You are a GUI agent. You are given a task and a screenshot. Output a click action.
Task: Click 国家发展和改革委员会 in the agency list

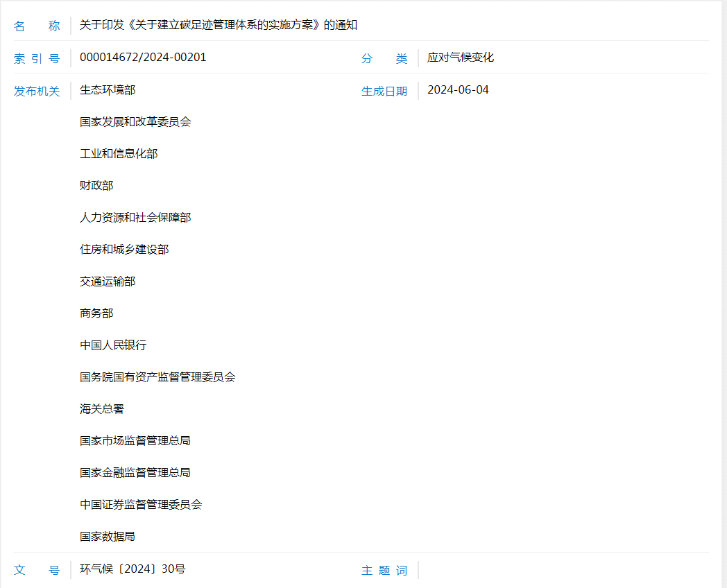point(135,122)
